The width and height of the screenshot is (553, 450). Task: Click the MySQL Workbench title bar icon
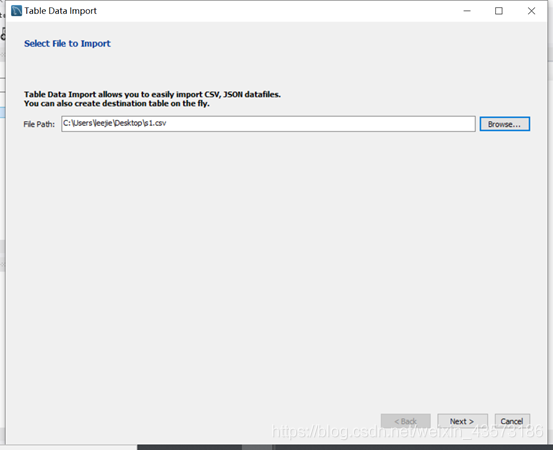[x=16, y=11]
